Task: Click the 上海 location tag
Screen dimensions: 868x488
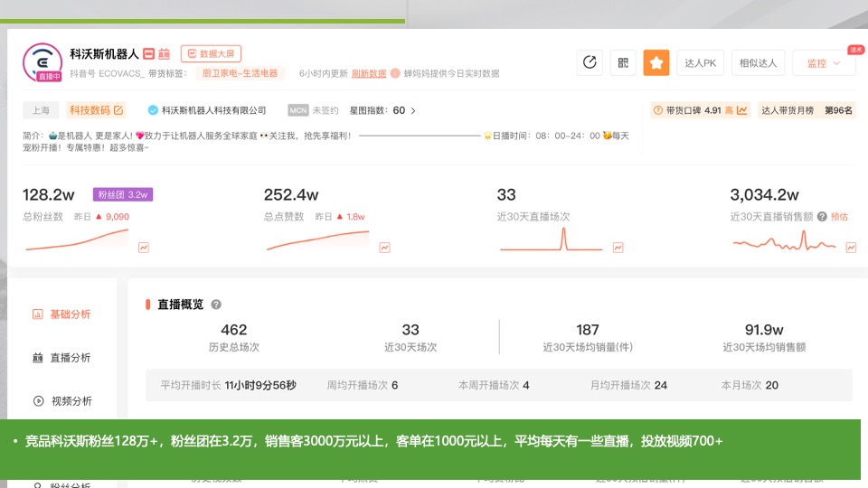Action: pos(41,110)
